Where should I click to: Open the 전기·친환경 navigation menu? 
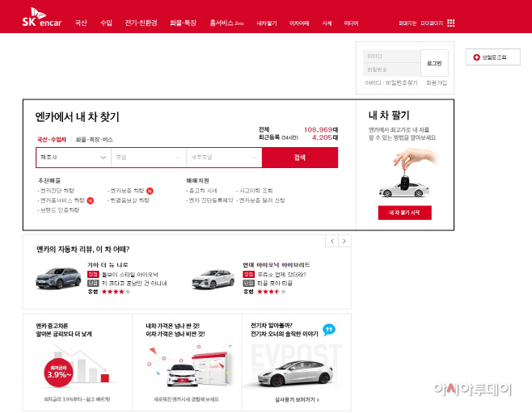[141, 23]
